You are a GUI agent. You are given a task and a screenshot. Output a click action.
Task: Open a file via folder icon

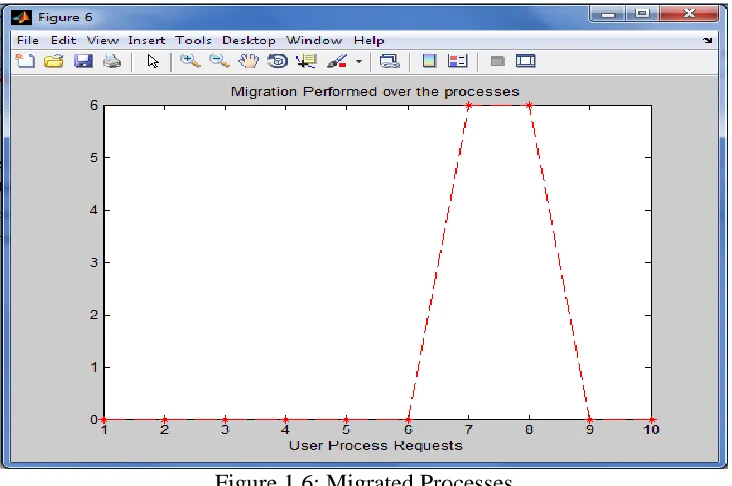point(54,61)
